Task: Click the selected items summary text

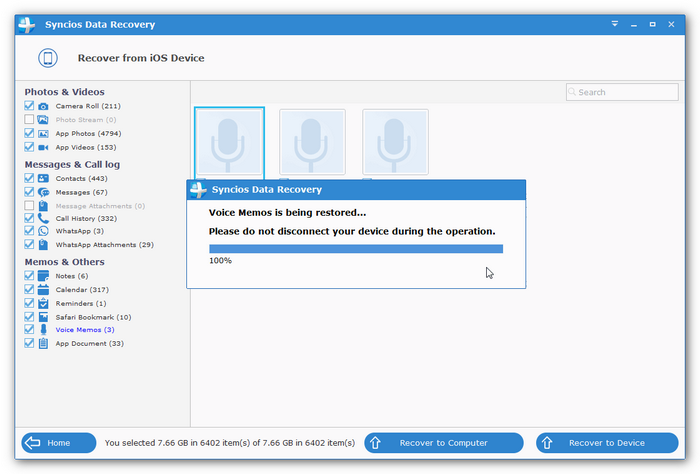Action: (230, 443)
